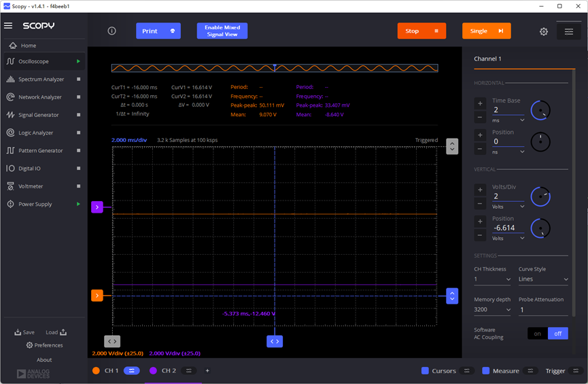Image resolution: width=588 pixels, height=384 pixels.
Task: Edit the Probe Attenuation field
Action: [x=543, y=310]
